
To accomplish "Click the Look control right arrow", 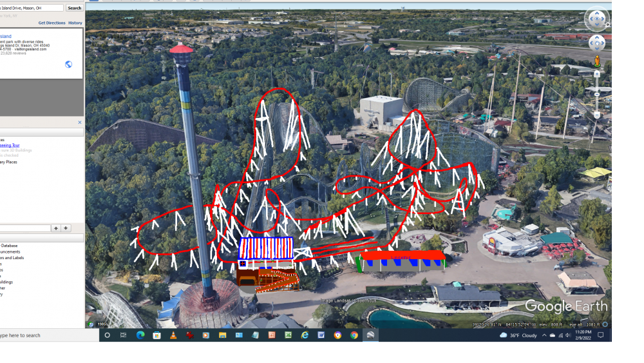I will pyautogui.click(x=603, y=19).
